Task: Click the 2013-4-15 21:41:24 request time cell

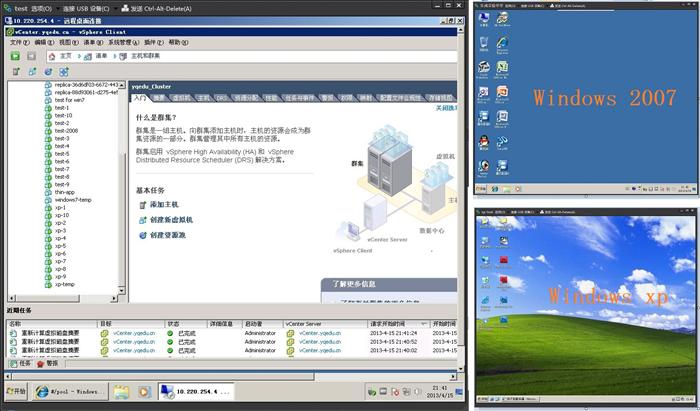Action: (393, 333)
